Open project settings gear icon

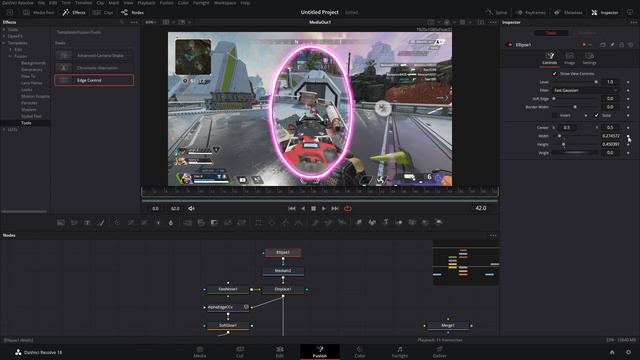pos(628,352)
